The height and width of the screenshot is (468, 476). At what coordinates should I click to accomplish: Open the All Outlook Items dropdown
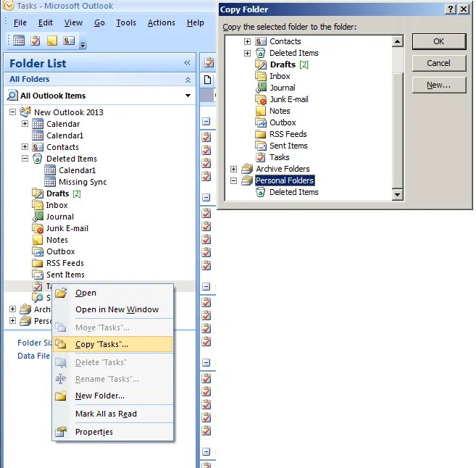[188, 96]
